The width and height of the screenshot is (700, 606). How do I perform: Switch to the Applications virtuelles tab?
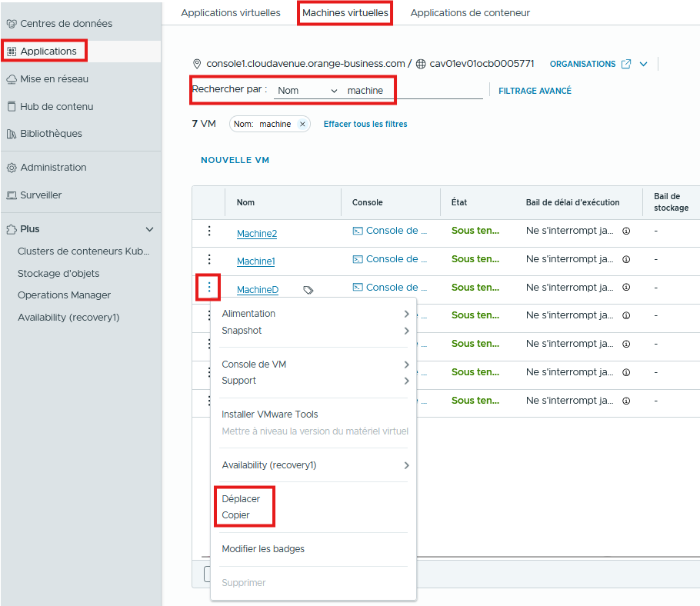pos(230,13)
